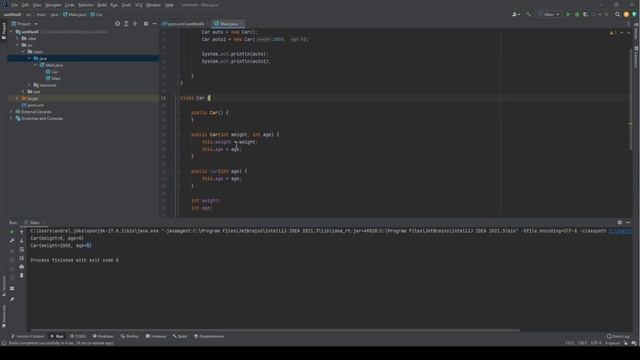Expand Scratches and Consoles node
The image size is (640, 360).
[x=12, y=118]
